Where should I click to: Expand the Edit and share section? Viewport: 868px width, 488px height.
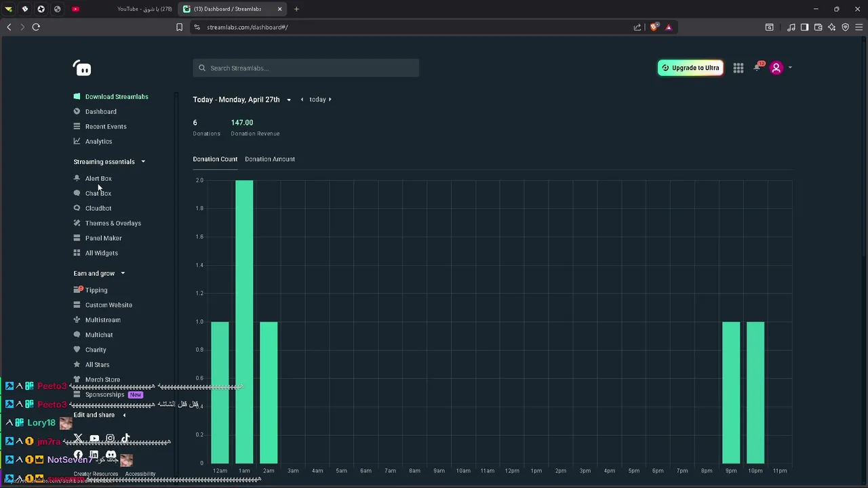(124, 415)
